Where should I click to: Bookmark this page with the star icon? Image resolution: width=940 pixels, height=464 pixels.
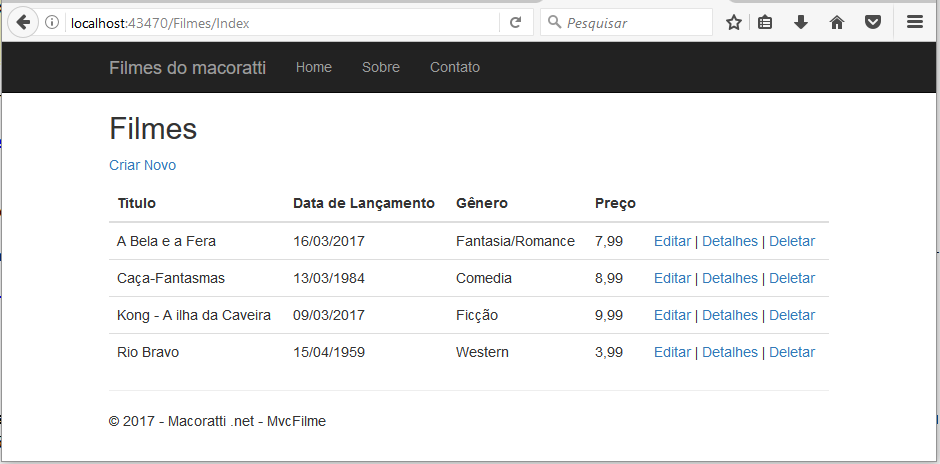pyautogui.click(x=734, y=23)
